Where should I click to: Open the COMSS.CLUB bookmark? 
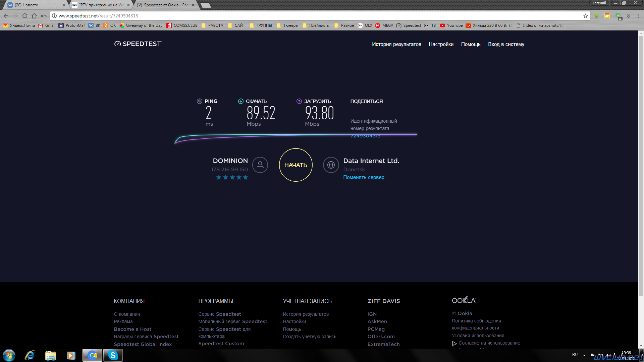pos(182,25)
